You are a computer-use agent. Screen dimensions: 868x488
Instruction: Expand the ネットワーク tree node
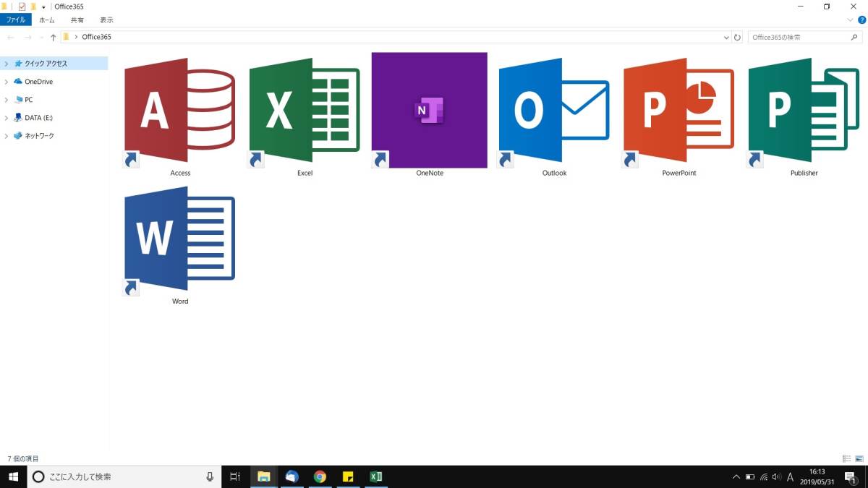pyautogui.click(x=7, y=135)
